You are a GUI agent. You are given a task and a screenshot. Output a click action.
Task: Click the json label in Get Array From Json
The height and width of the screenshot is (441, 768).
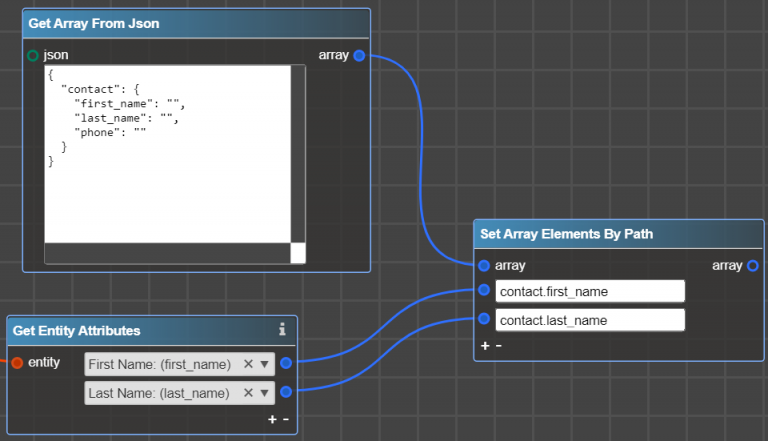[56, 55]
